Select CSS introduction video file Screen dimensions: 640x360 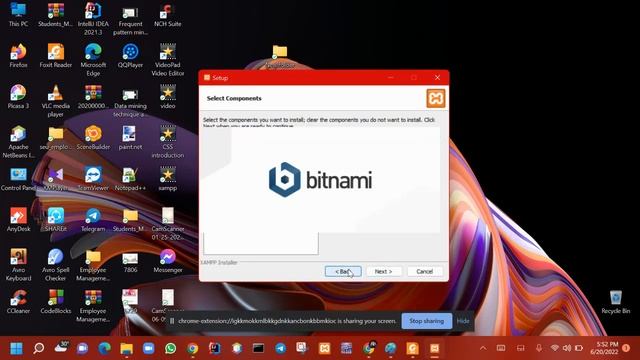[x=167, y=142]
